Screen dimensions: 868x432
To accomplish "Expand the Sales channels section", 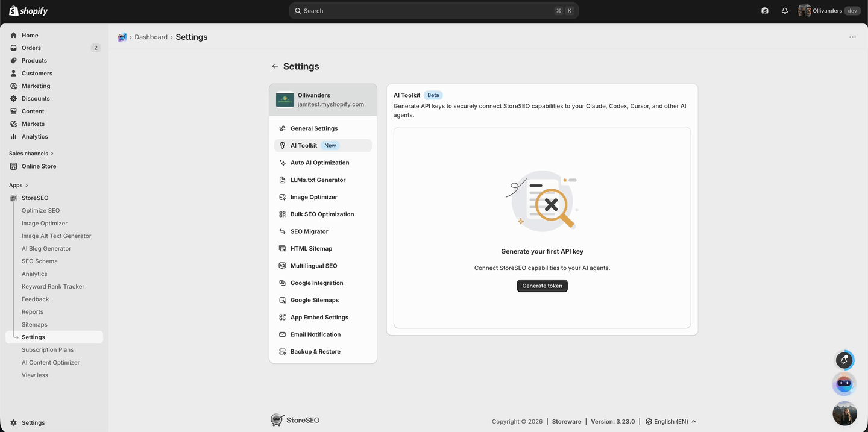I will pyautogui.click(x=31, y=154).
